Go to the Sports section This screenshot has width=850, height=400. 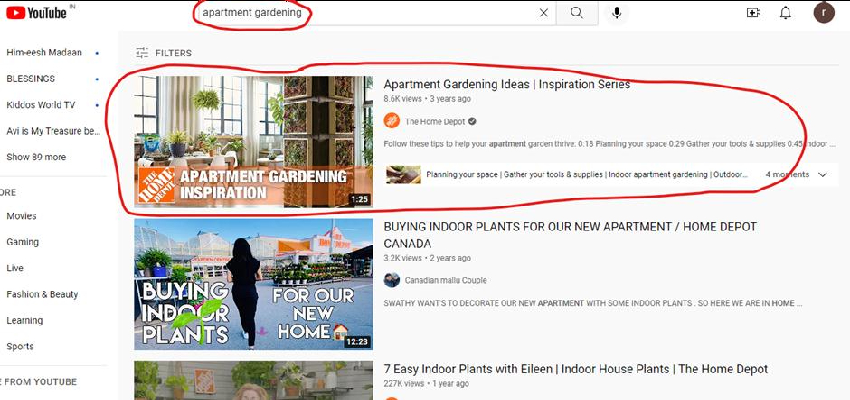20,346
